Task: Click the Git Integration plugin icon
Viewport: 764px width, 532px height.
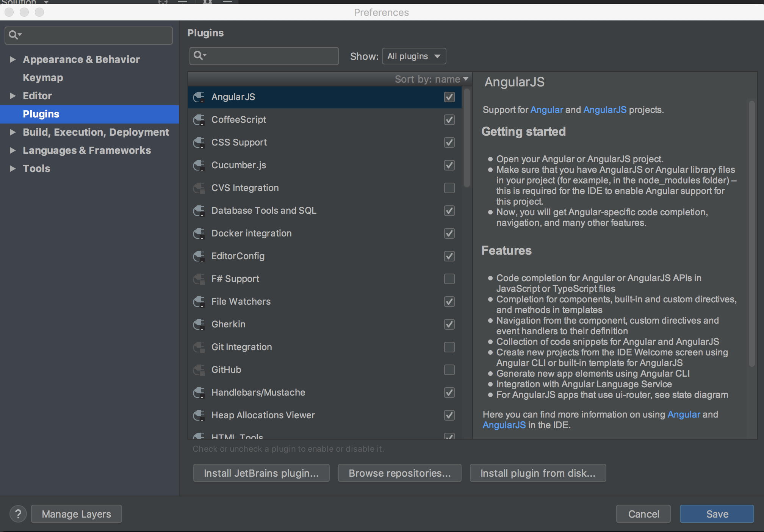Action: coord(199,347)
